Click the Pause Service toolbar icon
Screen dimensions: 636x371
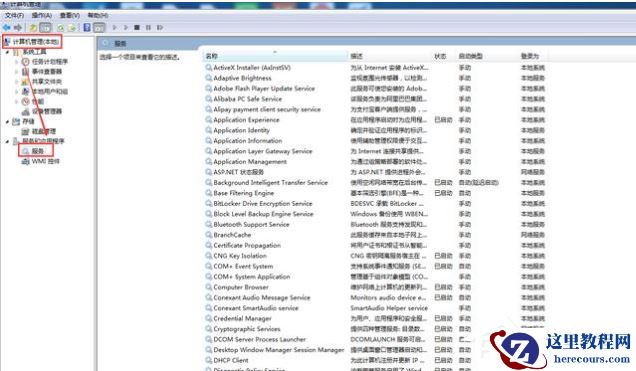(148, 28)
